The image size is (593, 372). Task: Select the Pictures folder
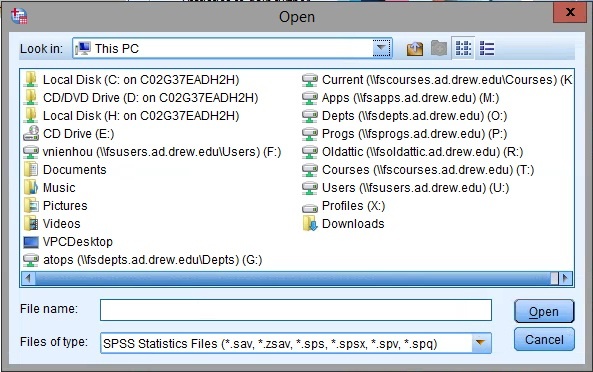click(x=56, y=206)
